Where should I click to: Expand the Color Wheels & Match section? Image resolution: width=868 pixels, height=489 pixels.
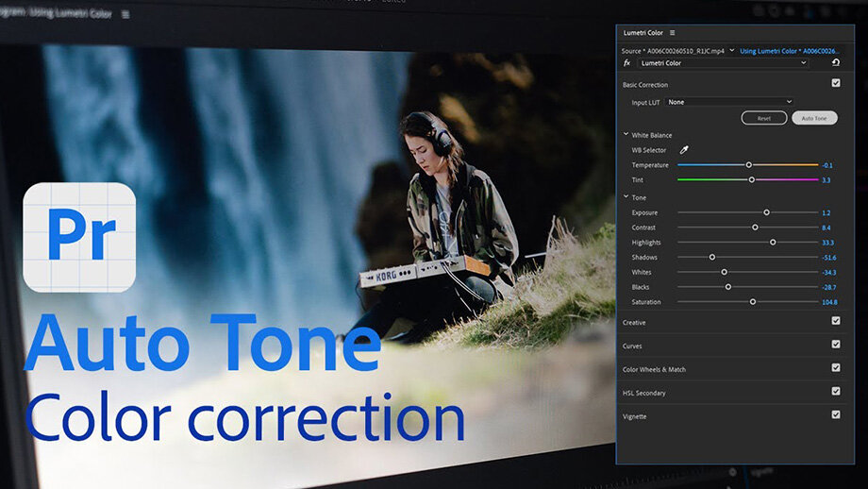[654, 369]
